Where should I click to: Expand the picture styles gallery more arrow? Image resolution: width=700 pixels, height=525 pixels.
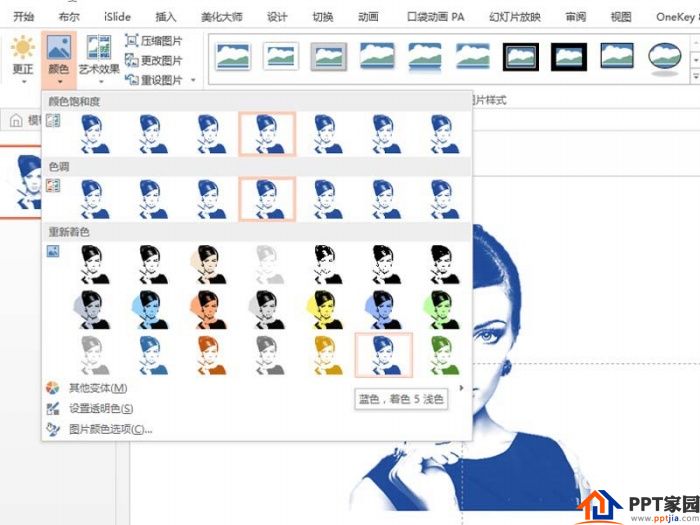point(696,77)
